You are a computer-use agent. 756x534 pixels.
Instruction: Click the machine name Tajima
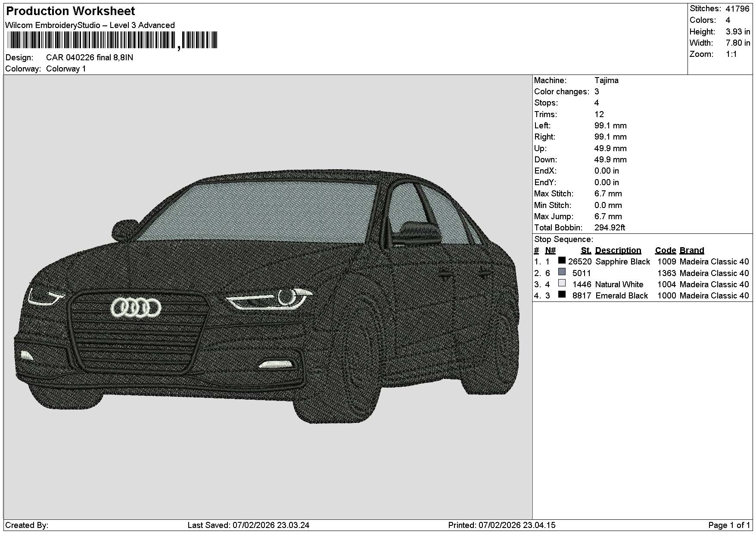607,81
